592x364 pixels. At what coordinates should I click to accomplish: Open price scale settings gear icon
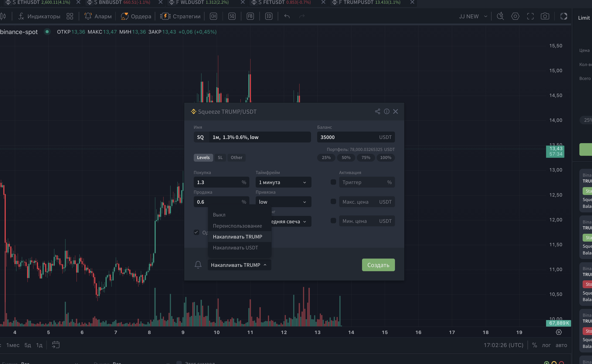pyautogui.click(x=559, y=332)
